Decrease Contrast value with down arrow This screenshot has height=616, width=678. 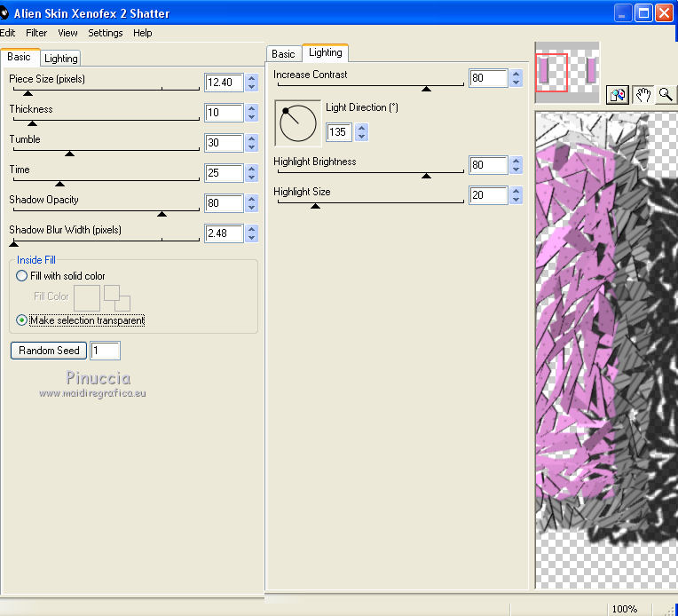[x=516, y=83]
